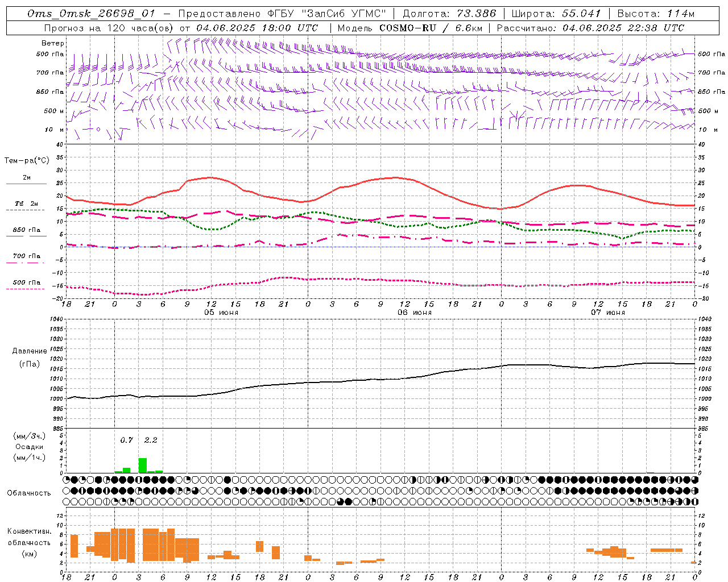Click the Широта: 55.041 value
This screenshot has width=728, height=582.
point(556,14)
